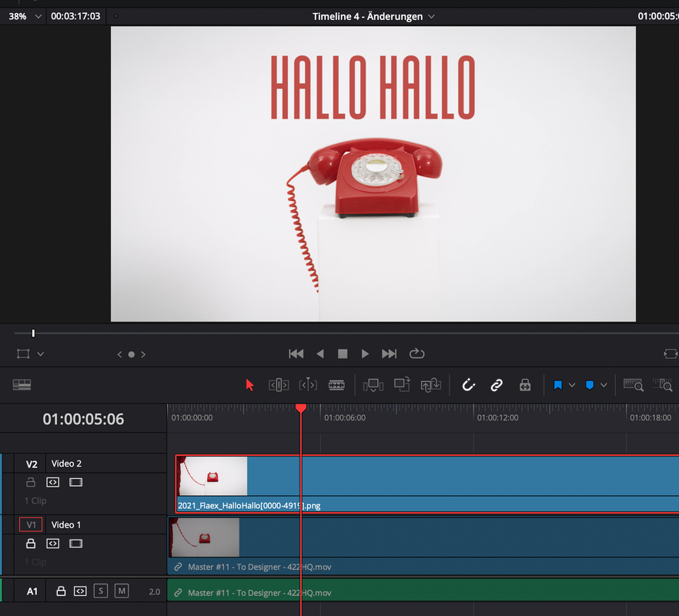This screenshot has width=679, height=616.
Task: Activate the Trim Edit Mode tool
Action: (x=279, y=385)
